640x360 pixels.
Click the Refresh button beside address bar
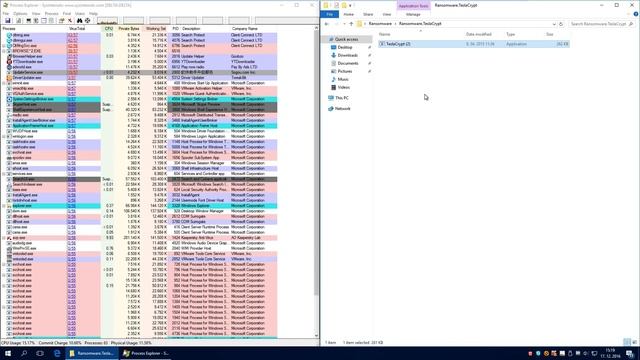point(561,24)
